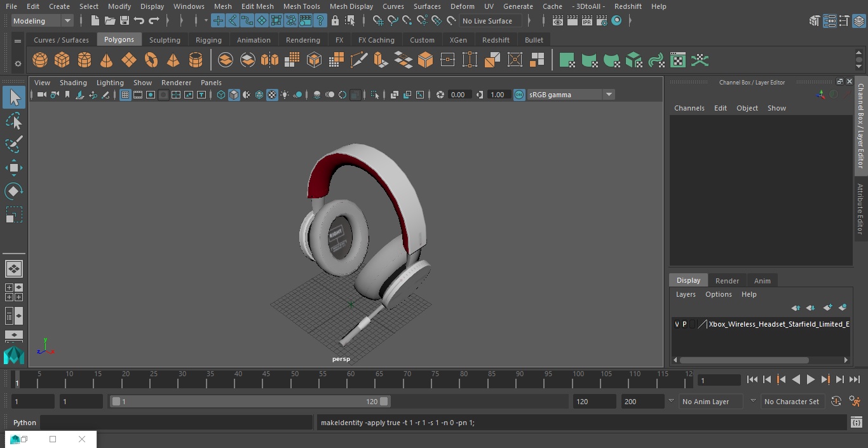Click the Python command input field
868x448 pixels.
click(x=177, y=423)
